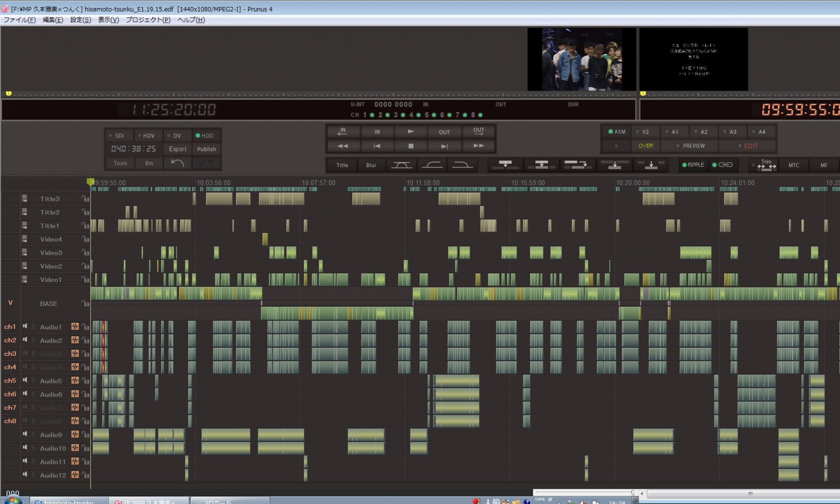Image resolution: width=840 pixels, height=504 pixels.
Task: Open the プロジェクト(P) menu
Action: pyautogui.click(x=148, y=20)
